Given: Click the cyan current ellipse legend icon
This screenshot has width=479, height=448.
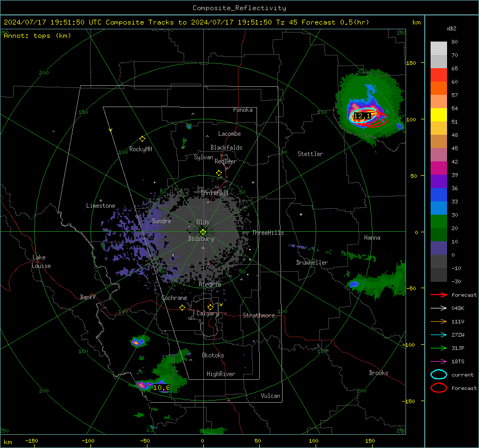Looking at the screenshot, I should (x=439, y=374).
